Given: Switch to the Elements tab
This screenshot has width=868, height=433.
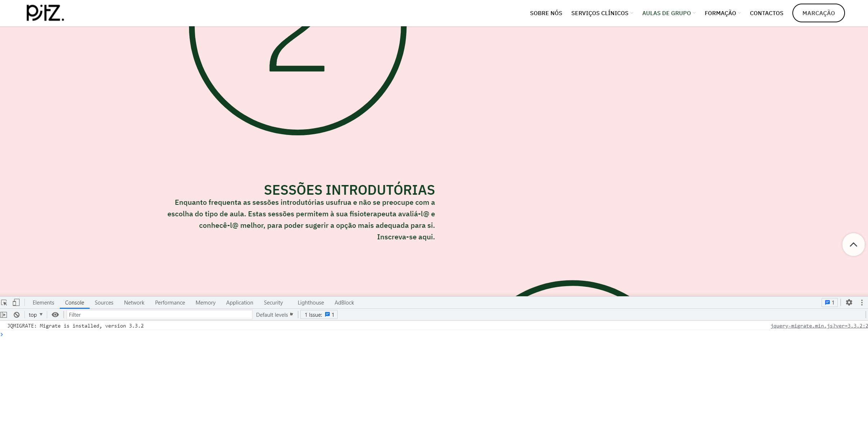Looking at the screenshot, I should (43, 303).
